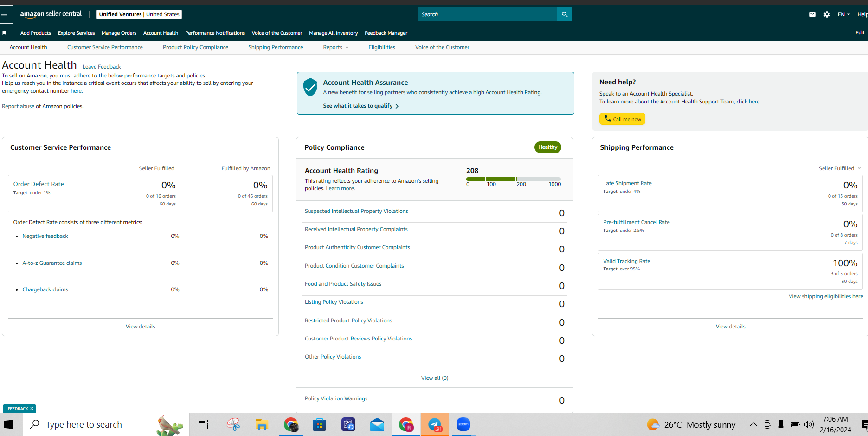This screenshot has width=868, height=436.
Task: Open the Late Shipment Rate link
Action: point(627,183)
